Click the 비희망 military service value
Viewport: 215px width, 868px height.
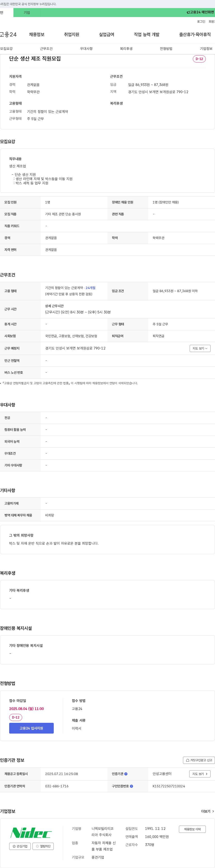[49, 515]
